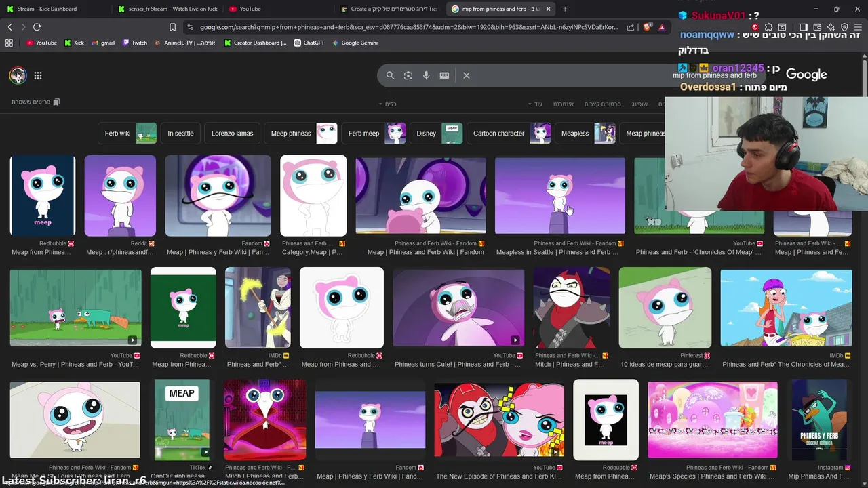Click the 'Meapless in Seattle | Phineas and Ferb' title
Screen dimensions: 868x488
(557, 252)
